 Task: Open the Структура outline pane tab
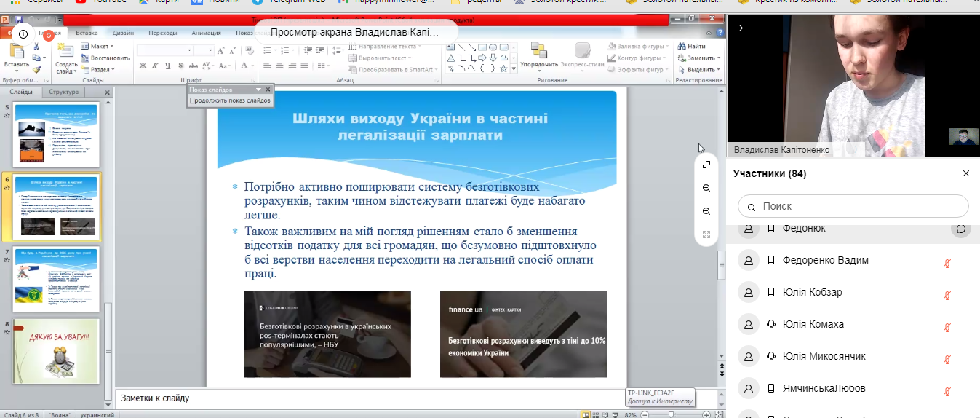pyautogui.click(x=64, y=92)
